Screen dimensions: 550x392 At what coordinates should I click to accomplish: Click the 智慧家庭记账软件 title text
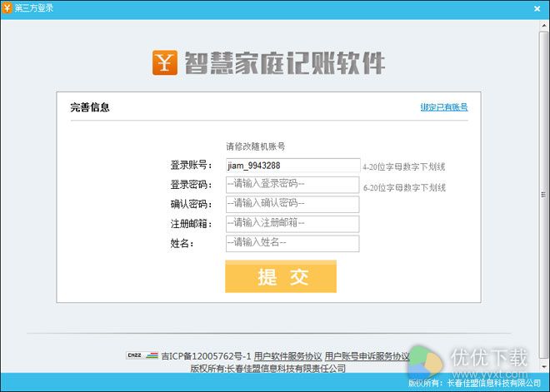point(284,63)
